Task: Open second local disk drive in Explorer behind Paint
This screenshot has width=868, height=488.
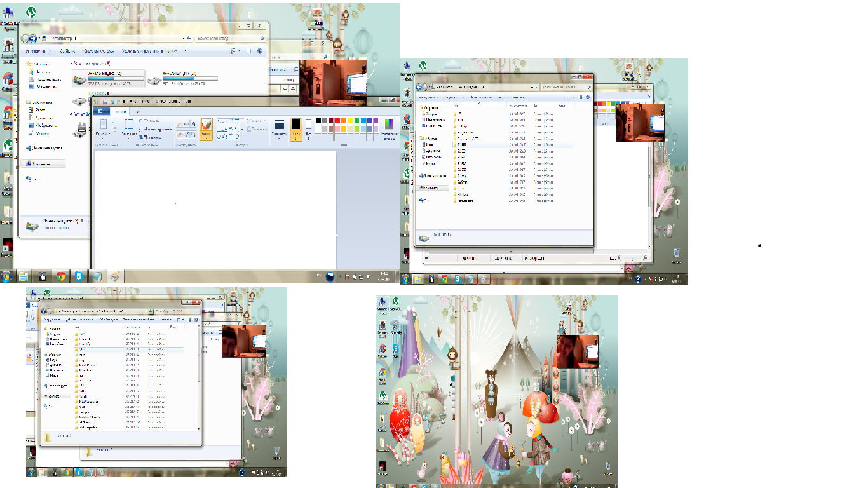Action: click(183, 80)
